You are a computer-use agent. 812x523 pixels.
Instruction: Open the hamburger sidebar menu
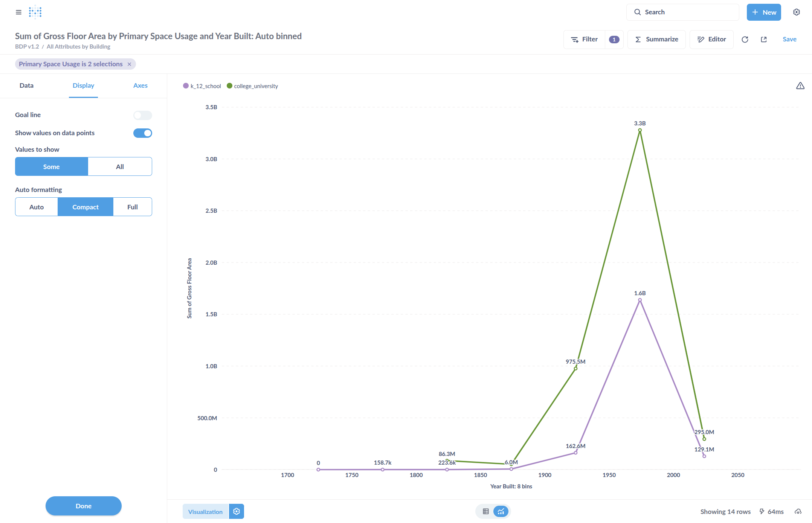(x=18, y=12)
